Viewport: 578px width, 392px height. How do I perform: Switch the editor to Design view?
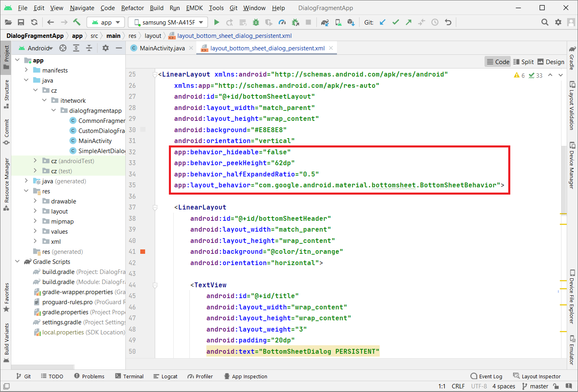pyautogui.click(x=551, y=62)
